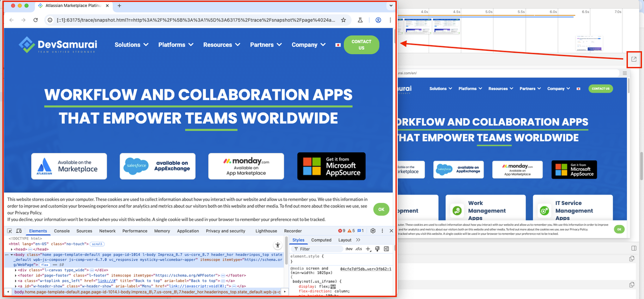644x299 pixels.
Task: Expand Platforms menu in front Chrome window
Action: tap(176, 45)
